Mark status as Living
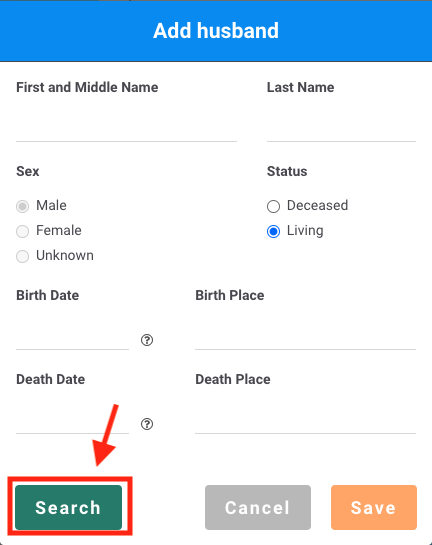The image size is (432, 545). click(274, 231)
